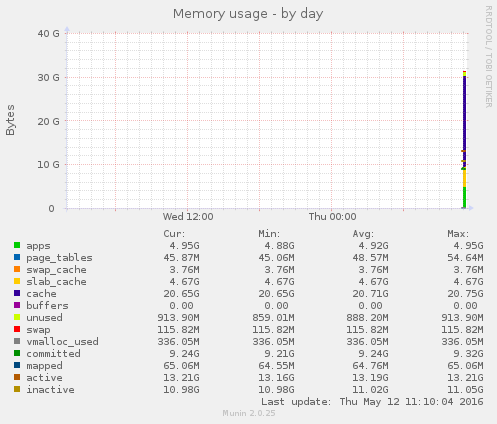Click the cache max value 20.75G
Image resolution: width=497 pixels, height=424 pixels.
tap(465, 294)
